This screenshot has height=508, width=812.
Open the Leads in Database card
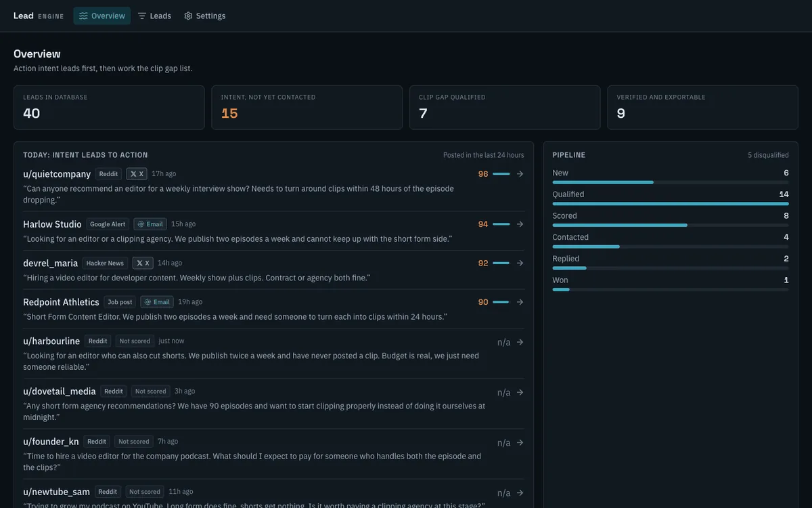tap(109, 108)
